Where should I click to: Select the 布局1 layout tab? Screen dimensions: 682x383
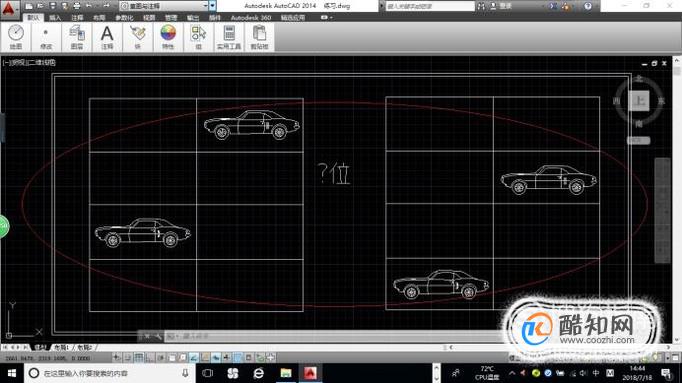(x=61, y=347)
